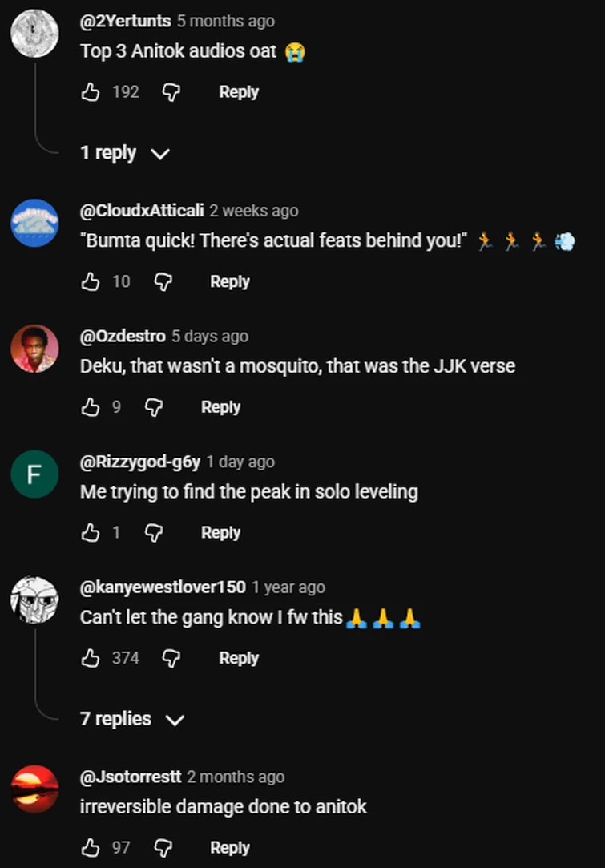The width and height of the screenshot is (605, 868).
Task: Dislike the @kanyewestlover150 comment
Action: 171,658
